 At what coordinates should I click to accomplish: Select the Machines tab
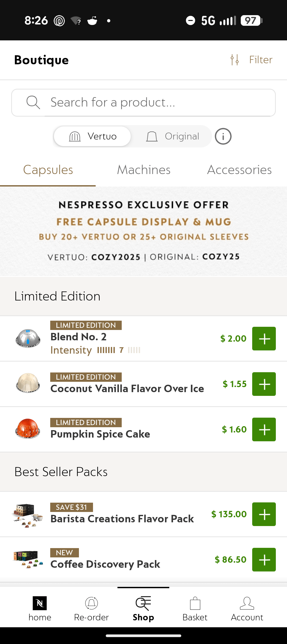point(143,170)
